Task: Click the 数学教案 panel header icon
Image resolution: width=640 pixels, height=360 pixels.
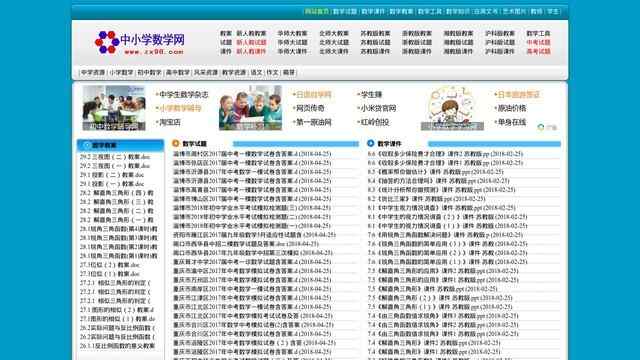Action: (87, 145)
